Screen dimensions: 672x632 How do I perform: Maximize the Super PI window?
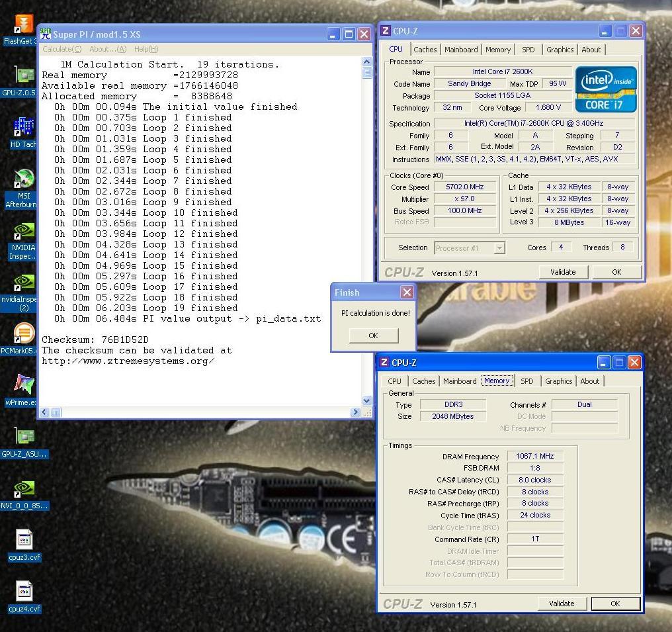349,34
